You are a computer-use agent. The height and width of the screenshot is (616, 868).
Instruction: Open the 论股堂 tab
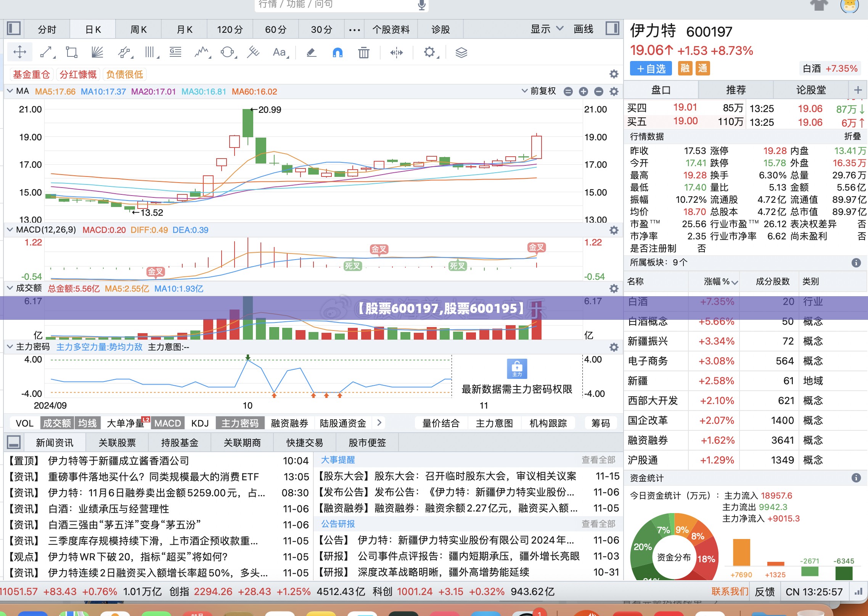point(811,90)
